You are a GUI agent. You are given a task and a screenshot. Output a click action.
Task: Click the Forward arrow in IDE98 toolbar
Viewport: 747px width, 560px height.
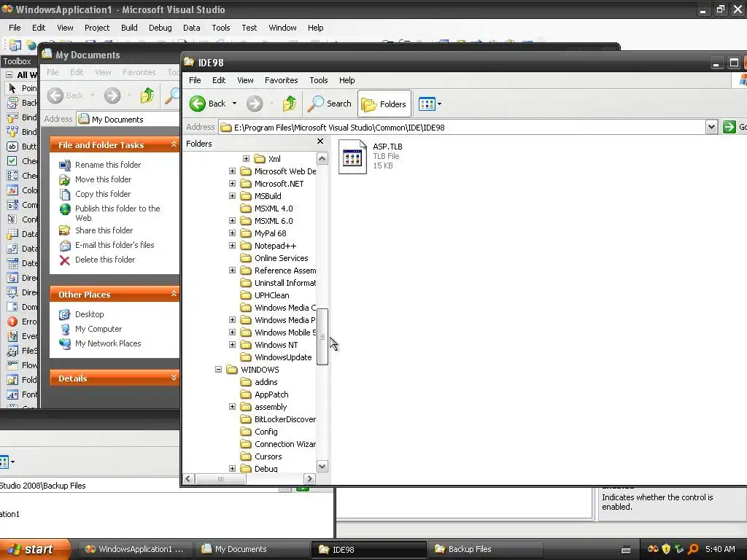(x=255, y=104)
